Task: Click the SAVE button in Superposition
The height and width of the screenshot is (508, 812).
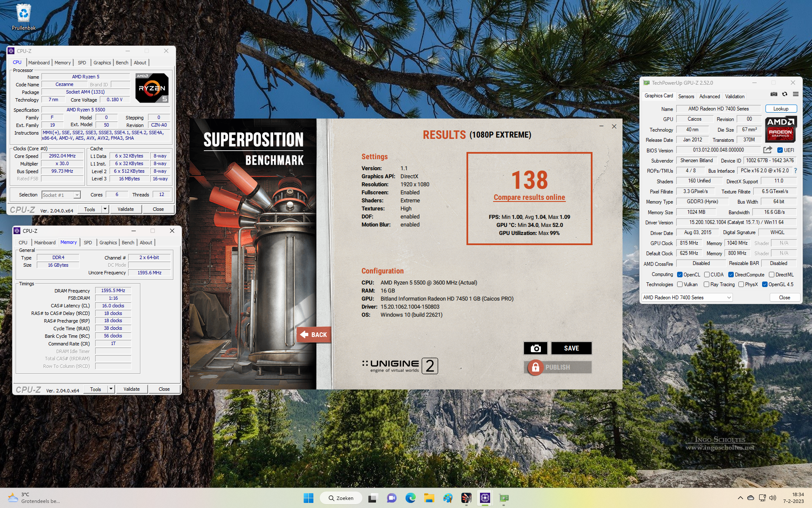Action: 571,348
